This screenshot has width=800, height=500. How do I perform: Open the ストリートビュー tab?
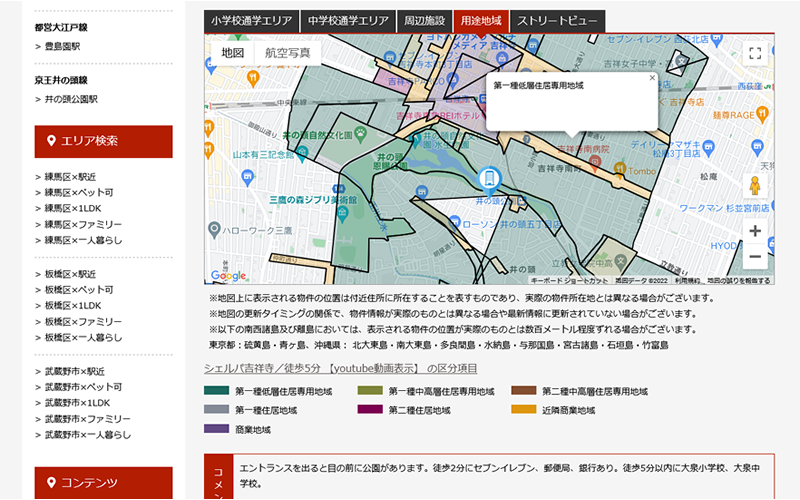point(557,21)
